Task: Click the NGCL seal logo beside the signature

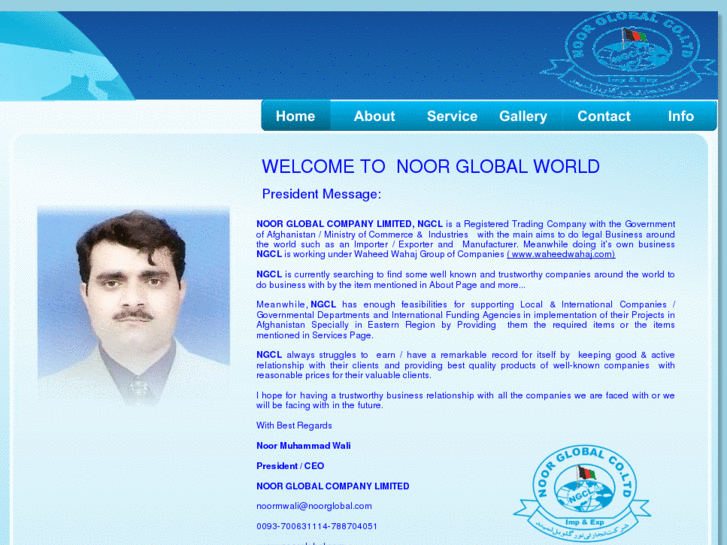Action: (x=582, y=493)
